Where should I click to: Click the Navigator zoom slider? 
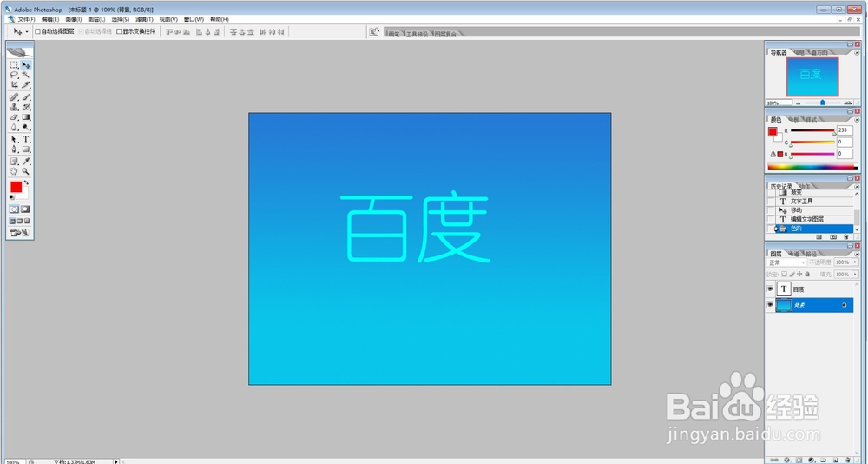[822, 103]
